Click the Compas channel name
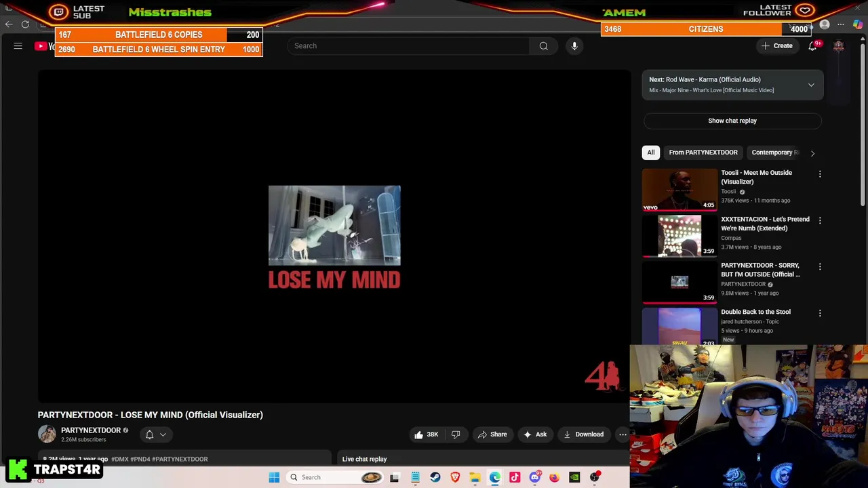 click(731, 238)
